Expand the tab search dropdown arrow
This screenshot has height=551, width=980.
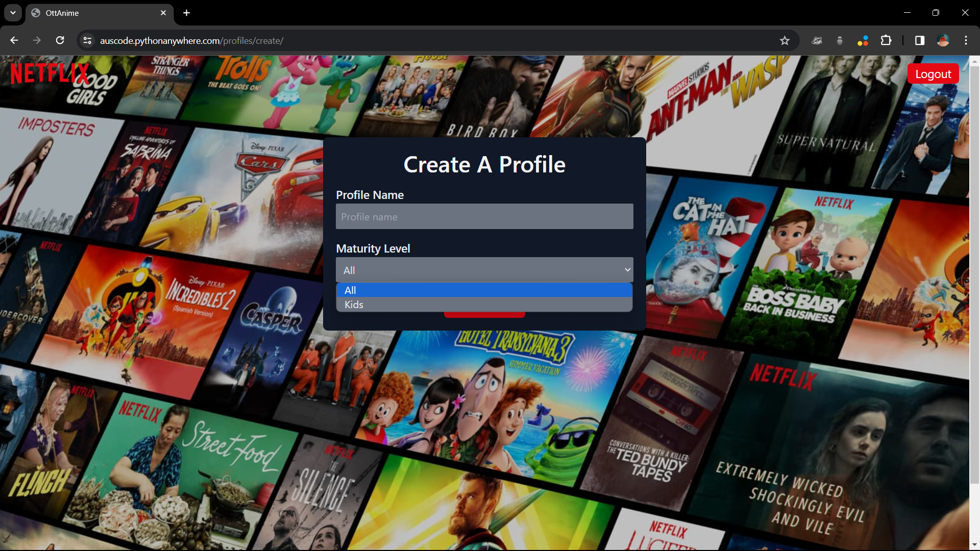[x=13, y=13]
